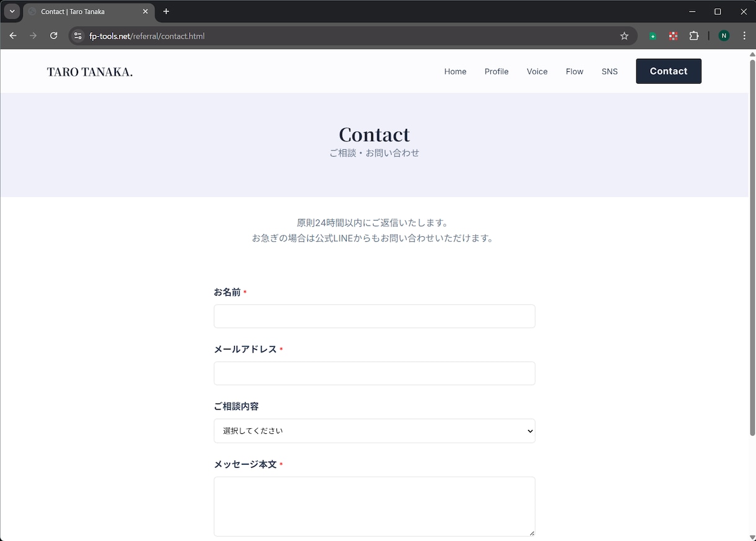Click the TARO TANAKA. site logo
Viewport: 756px width, 541px height.
pyautogui.click(x=90, y=72)
